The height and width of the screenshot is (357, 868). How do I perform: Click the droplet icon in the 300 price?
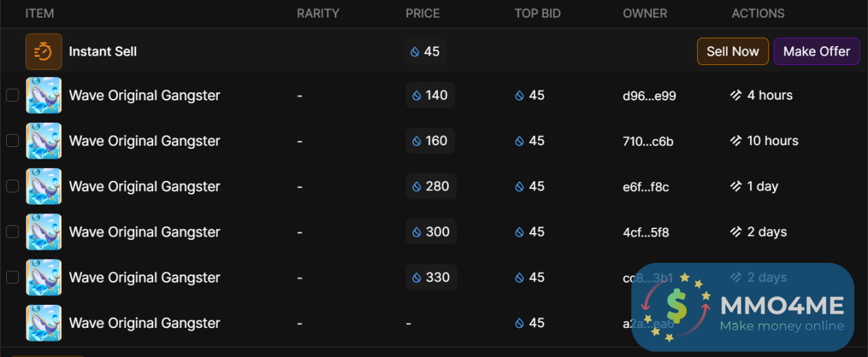point(416,232)
